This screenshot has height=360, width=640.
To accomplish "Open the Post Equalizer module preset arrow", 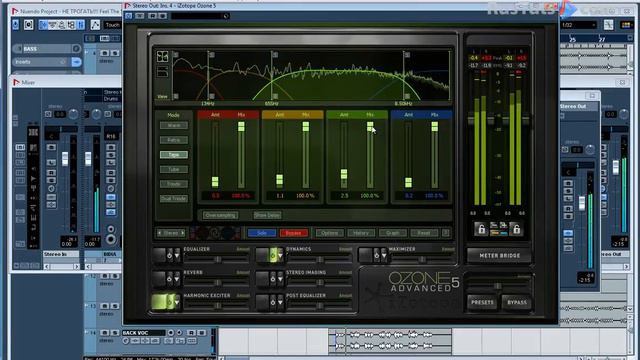I will [280, 302].
